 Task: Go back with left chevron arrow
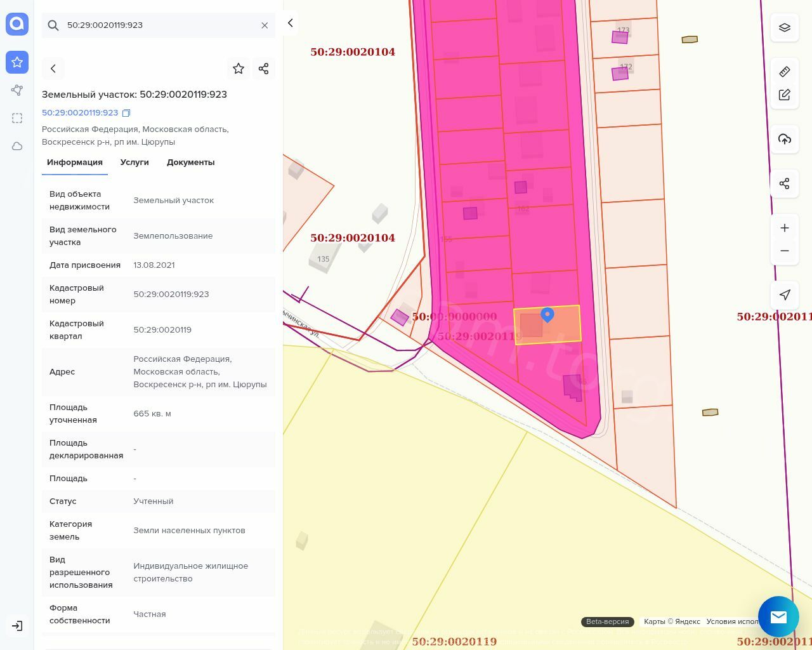[x=53, y=69]
